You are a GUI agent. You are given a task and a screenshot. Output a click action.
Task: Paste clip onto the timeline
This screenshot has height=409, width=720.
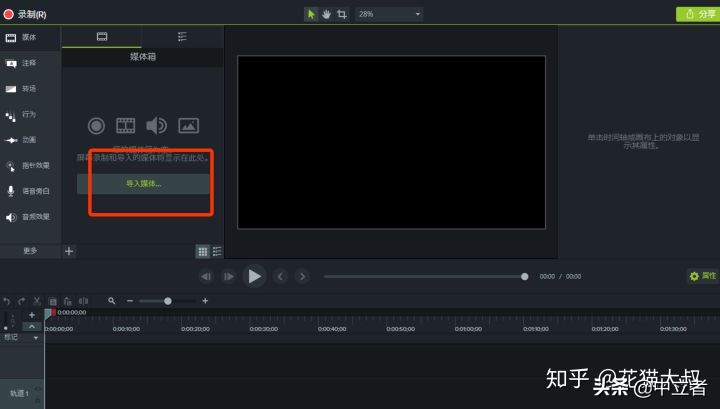tap(68, 301)
